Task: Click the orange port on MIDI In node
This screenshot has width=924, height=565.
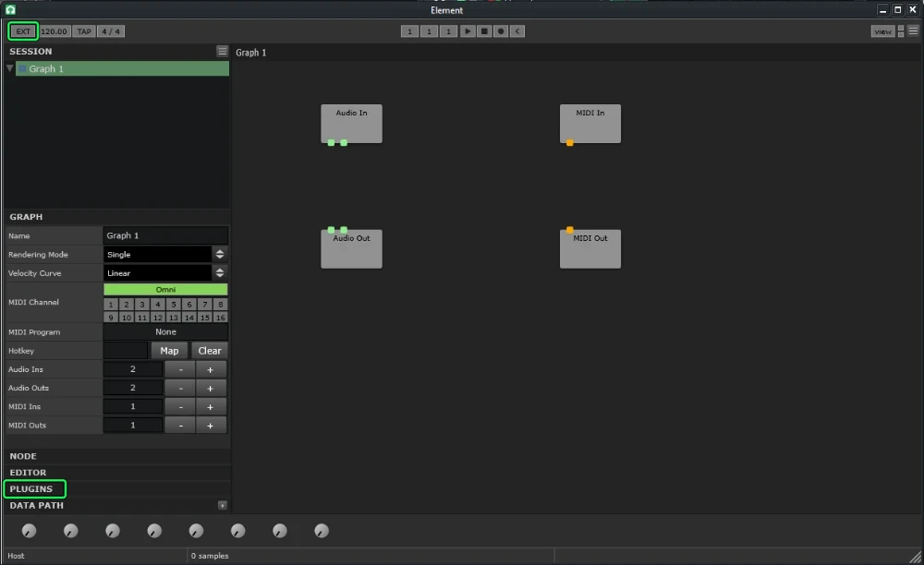Action: pyautogui.click(x=570, y=142)
